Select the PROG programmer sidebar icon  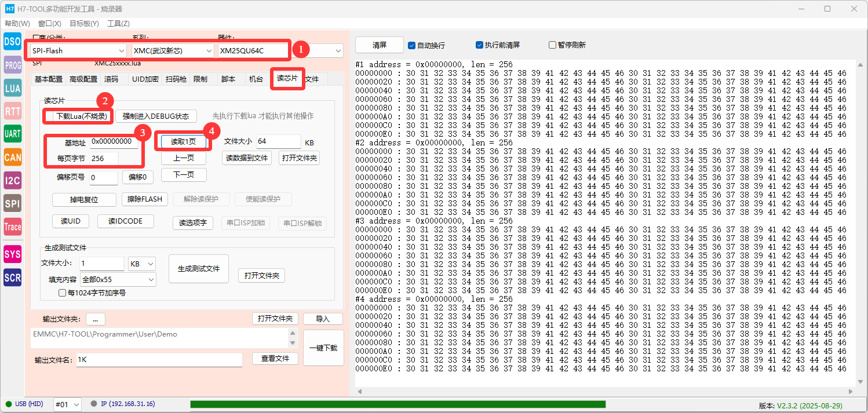12,65
